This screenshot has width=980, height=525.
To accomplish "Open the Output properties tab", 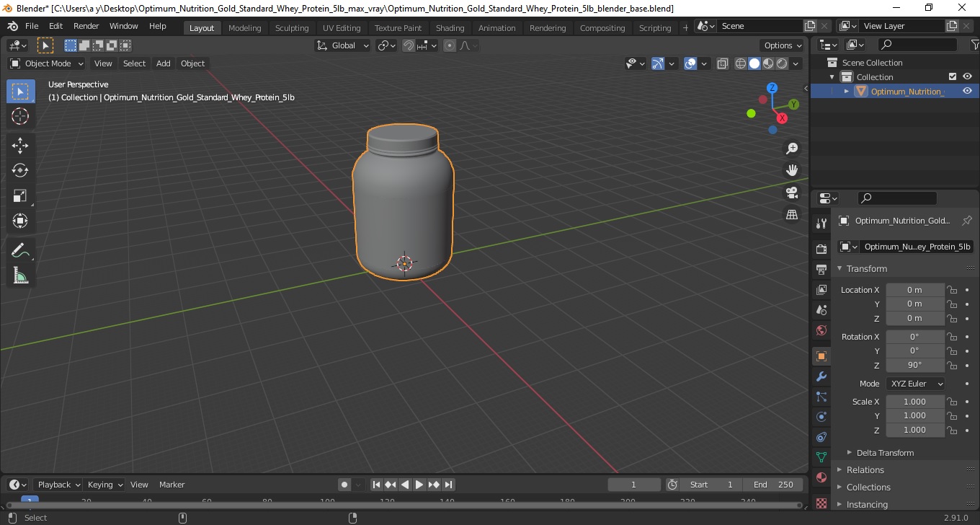I will point(821,269).
